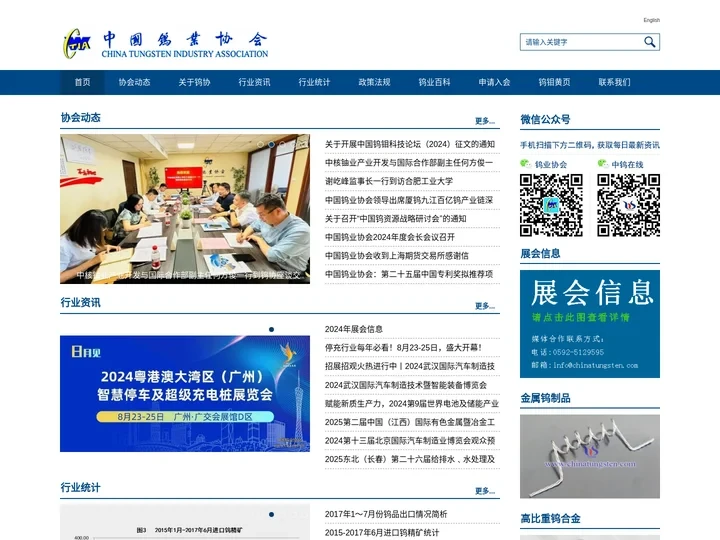Click the 展会信息 sidebar heading
The height and width of the screenshot is (540, 720).
(x=540, y=253)
